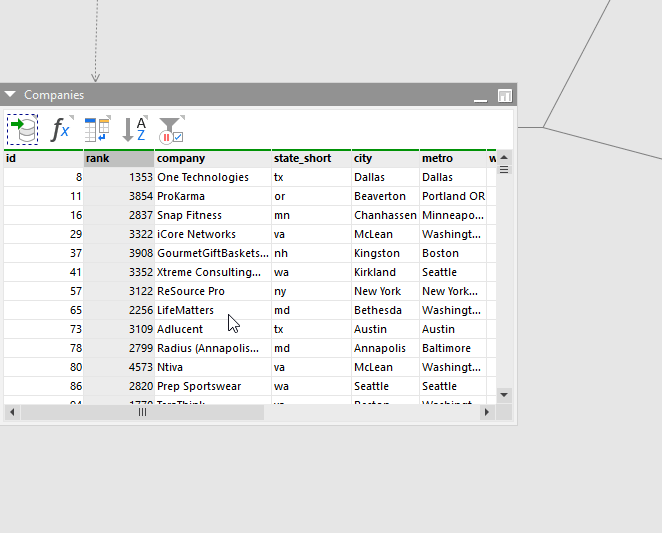
Task: Open the formula fx tool
Action: click(x=61, y=129)
